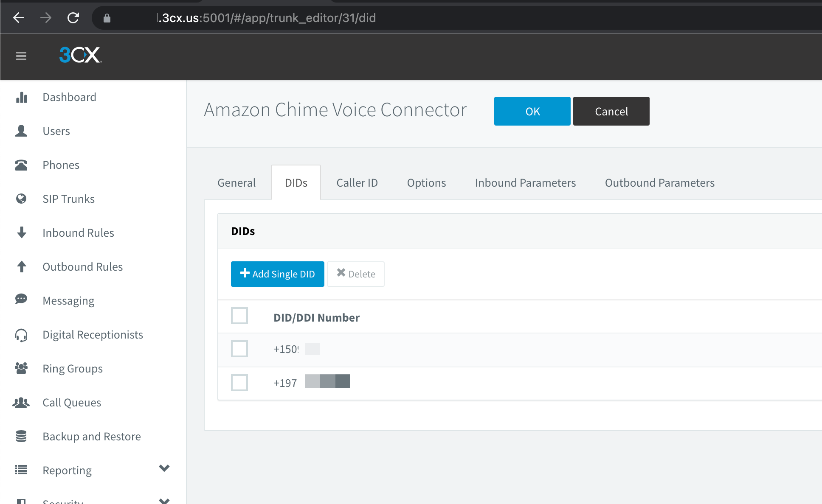Click the browser back arrow

coord(19,18)
